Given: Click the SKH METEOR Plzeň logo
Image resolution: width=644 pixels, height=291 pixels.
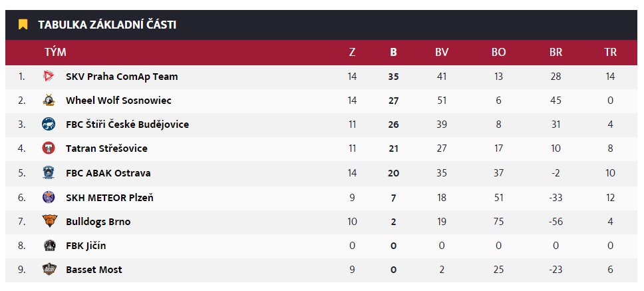Looking at the screenshot, I should pos(49,197).
